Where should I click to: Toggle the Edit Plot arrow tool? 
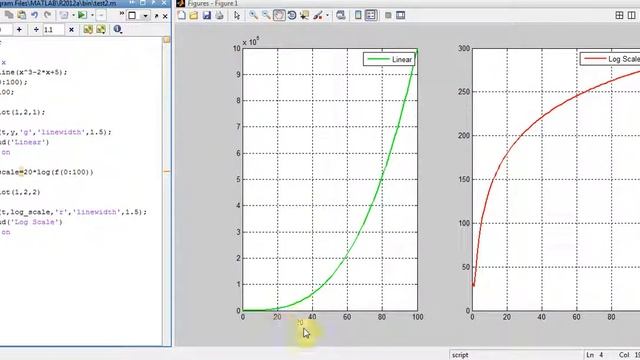click(x=237, y=16)
